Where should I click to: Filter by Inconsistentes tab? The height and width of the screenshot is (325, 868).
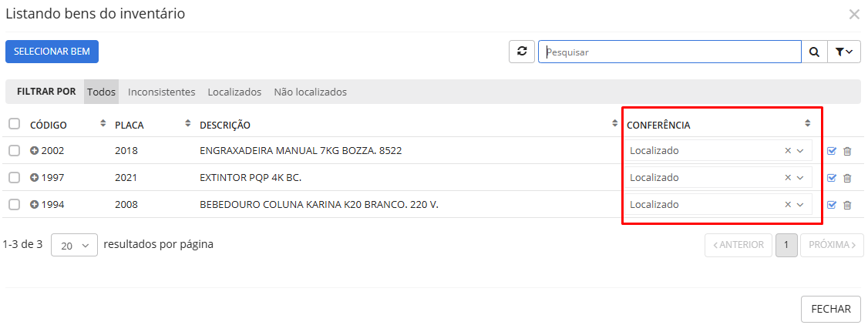(161, 92)
